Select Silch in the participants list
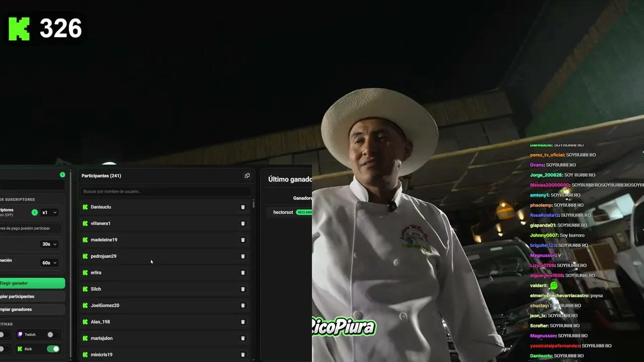Viewport: 644px width, 362px height. coord(165,289)
